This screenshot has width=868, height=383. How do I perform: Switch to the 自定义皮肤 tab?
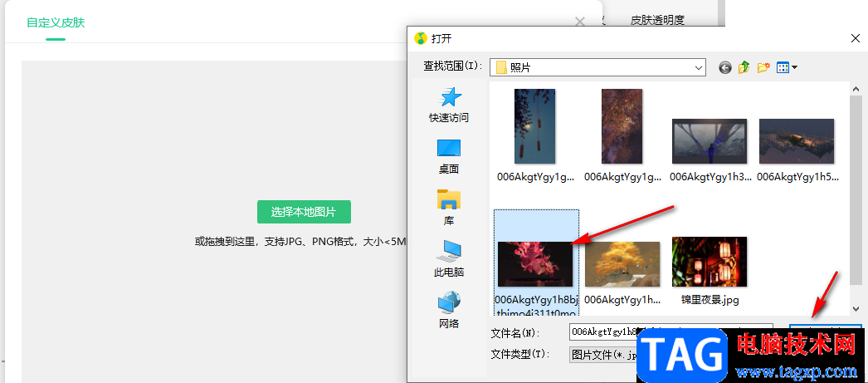(56, 22)
